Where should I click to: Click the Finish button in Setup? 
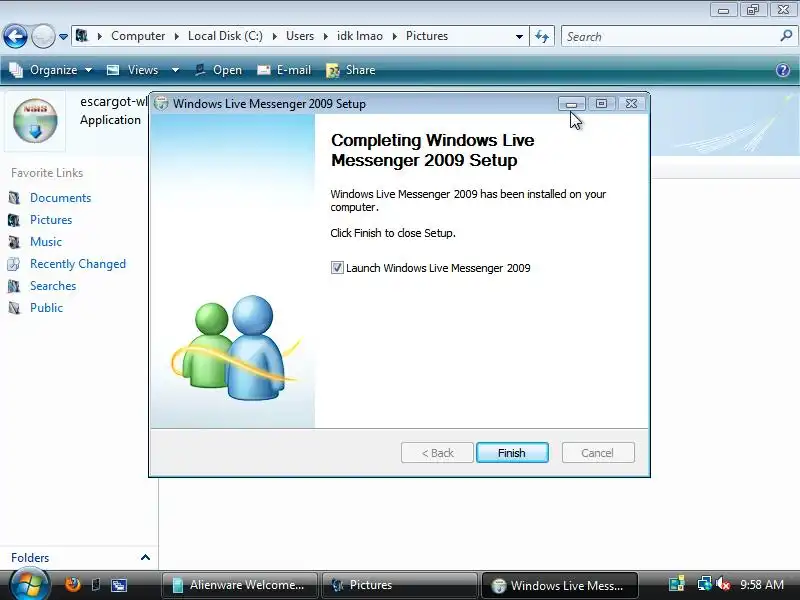[512, 453]
